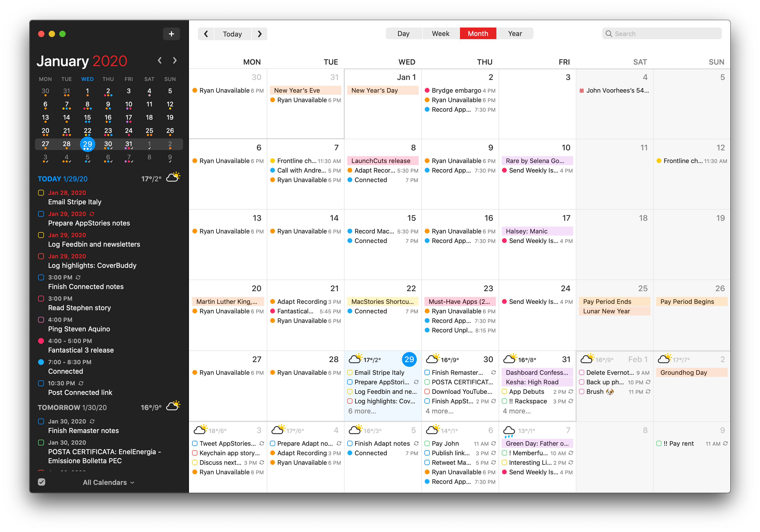Click weather icon in the Jan 31 cell
The image size is (760, 532).
point(510,359)
